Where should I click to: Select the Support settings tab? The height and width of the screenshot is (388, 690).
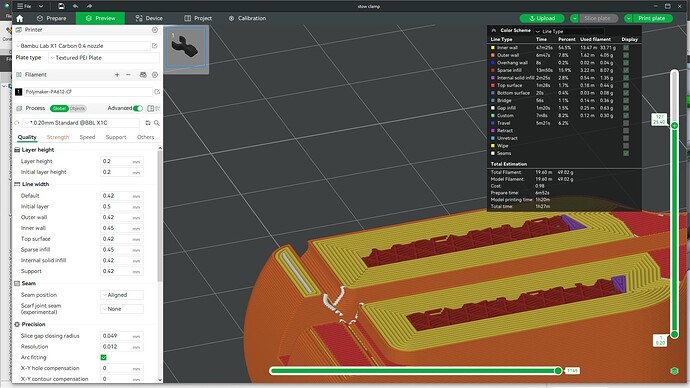pyautogui.click(x=116, y=137)
